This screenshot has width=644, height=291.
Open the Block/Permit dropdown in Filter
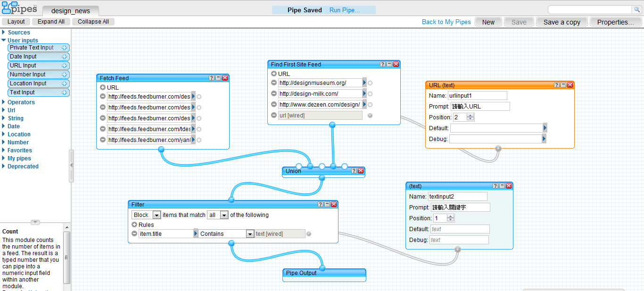tap(157, 215)
